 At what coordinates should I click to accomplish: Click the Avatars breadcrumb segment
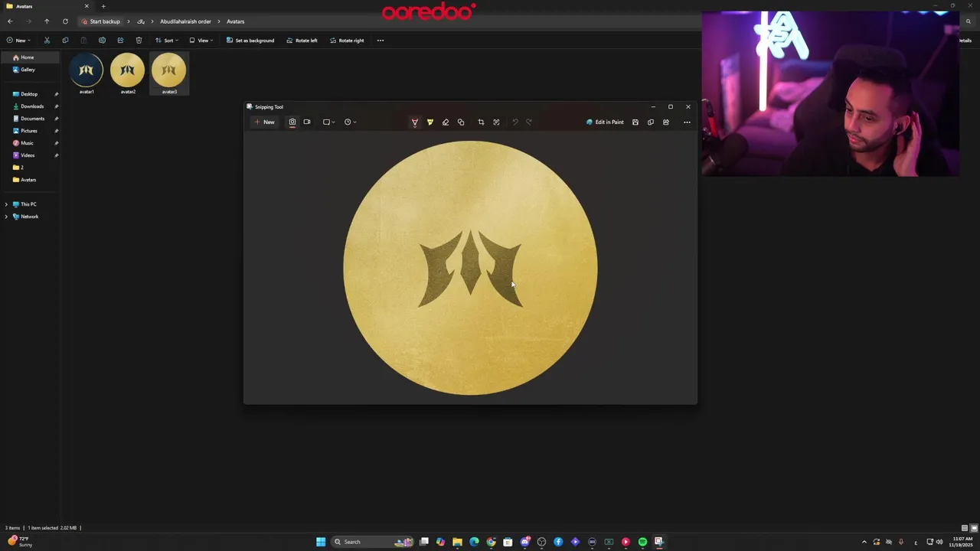tap(235, 21)
